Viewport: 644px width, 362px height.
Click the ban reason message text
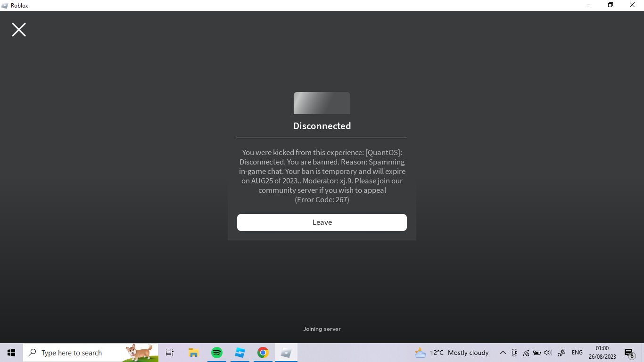point(322,176)
